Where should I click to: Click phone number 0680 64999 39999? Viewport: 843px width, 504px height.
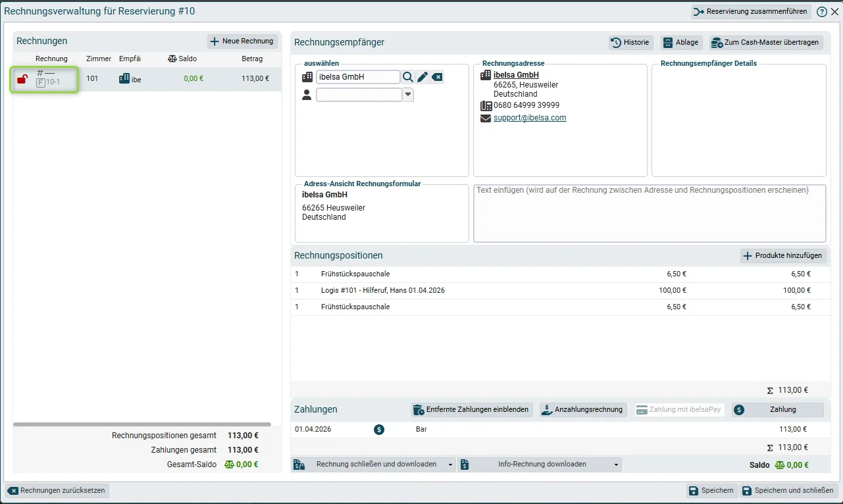pos(526,105)
